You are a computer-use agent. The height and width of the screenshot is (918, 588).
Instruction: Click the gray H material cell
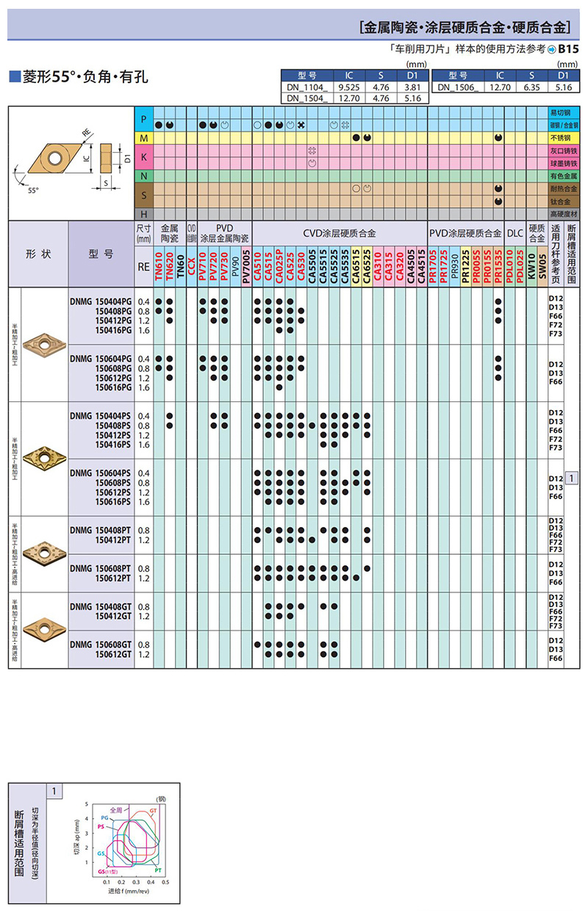[x=144, y=213]
